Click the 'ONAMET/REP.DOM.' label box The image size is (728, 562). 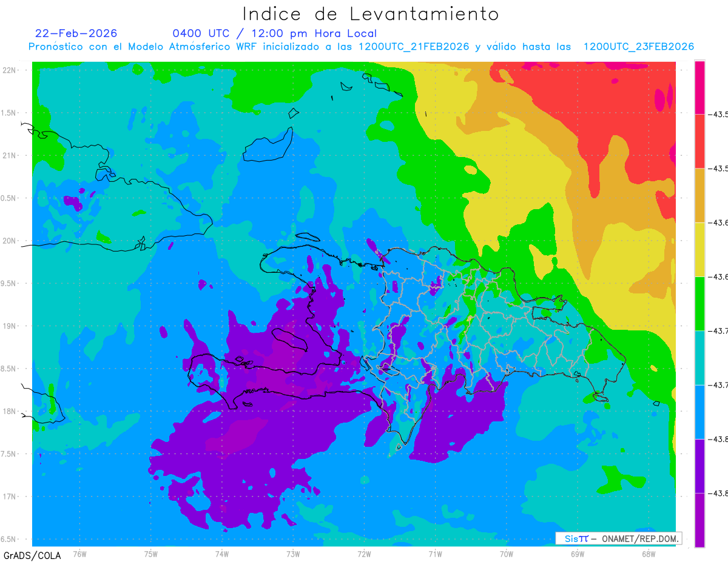coord(619,538)
